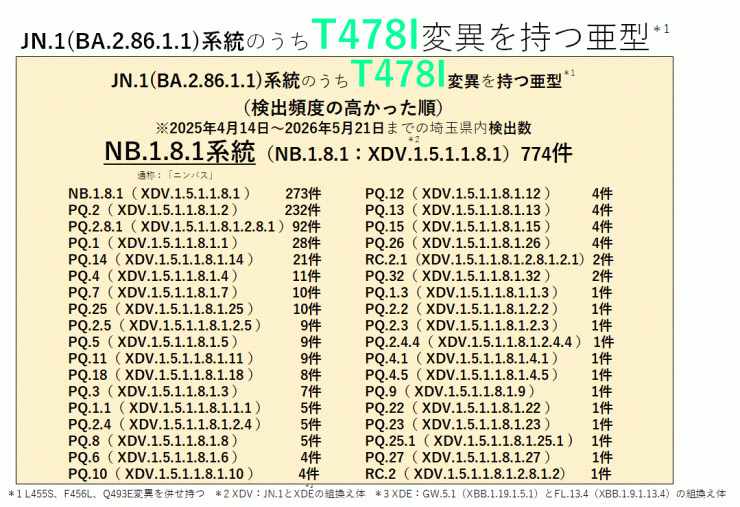
Task: Select the row 'PQ.1.1 (XDV.1.5.1.1.8.1.1.1)'
Action: pos(194,408)
